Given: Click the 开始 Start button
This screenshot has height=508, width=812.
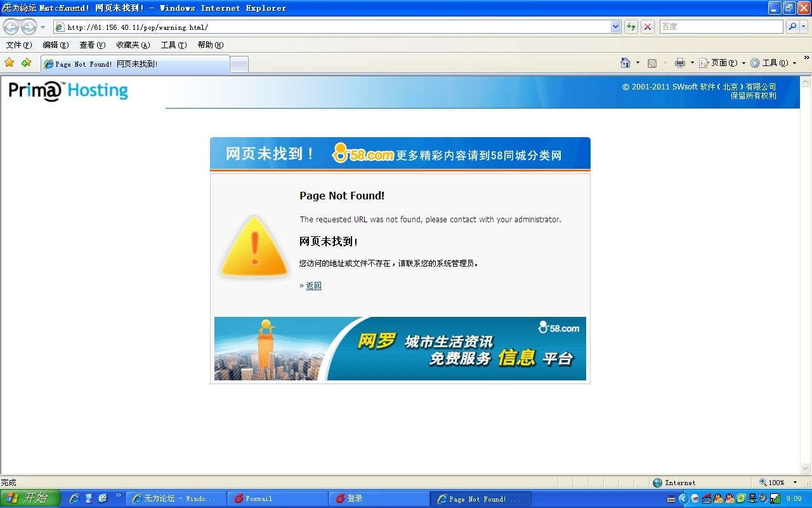Looking at the screenshot, I should [30, 498].
